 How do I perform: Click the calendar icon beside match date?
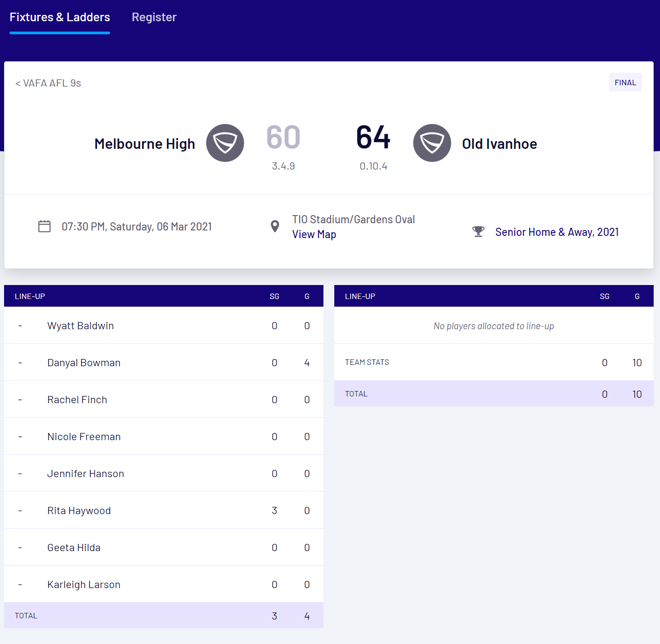point(44,226)
